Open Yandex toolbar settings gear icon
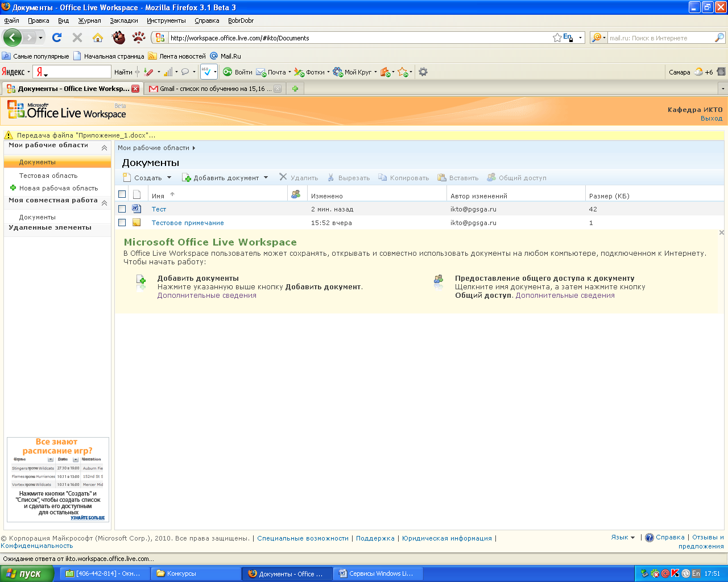This screenshot has height=582, width=728. coord(423,72)
